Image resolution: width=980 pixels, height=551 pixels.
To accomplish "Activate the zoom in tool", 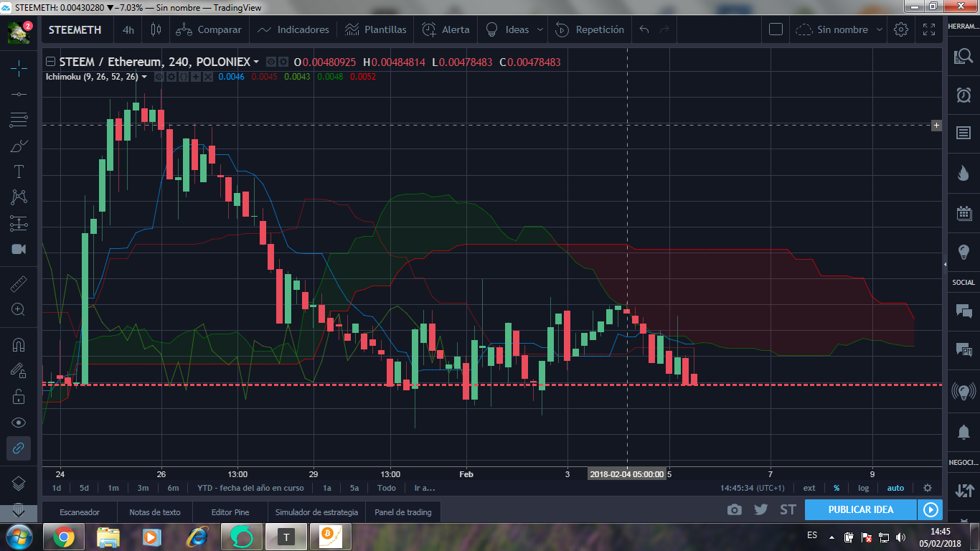I will (19, 309).
